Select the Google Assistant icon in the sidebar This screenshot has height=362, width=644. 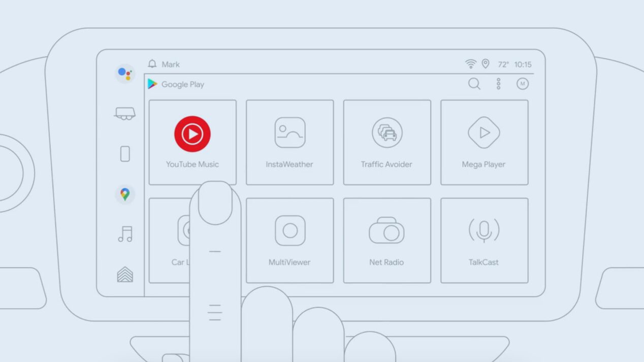pos(124,74)
